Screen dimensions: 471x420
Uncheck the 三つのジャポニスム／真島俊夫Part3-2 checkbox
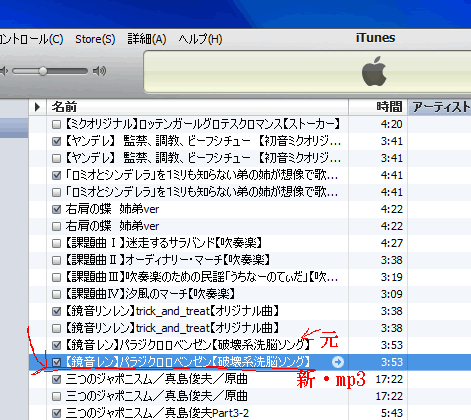57,413
